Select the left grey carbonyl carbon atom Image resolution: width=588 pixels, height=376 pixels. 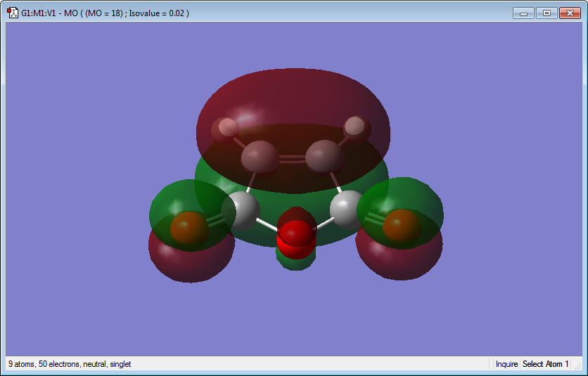[241, 210]
